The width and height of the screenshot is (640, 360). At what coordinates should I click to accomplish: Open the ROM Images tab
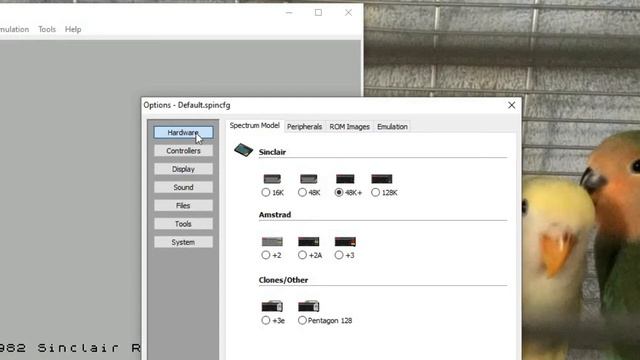coord(349,127)
